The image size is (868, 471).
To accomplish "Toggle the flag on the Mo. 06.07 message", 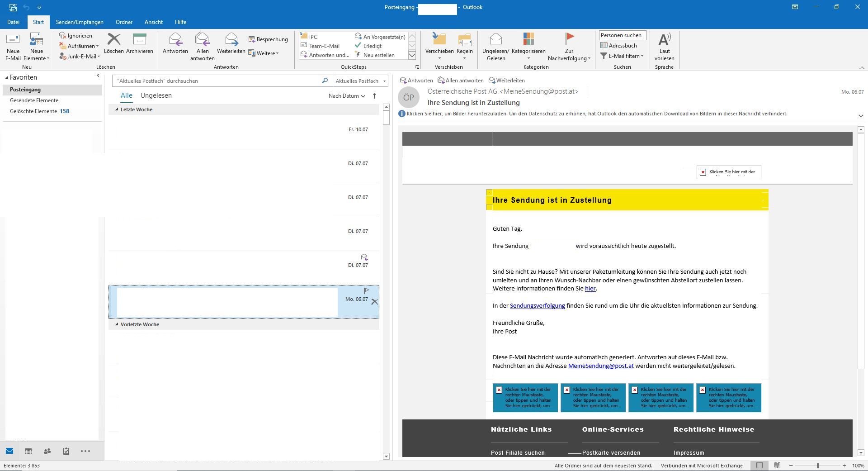I will pyautogui.click(x=366, y=290).
